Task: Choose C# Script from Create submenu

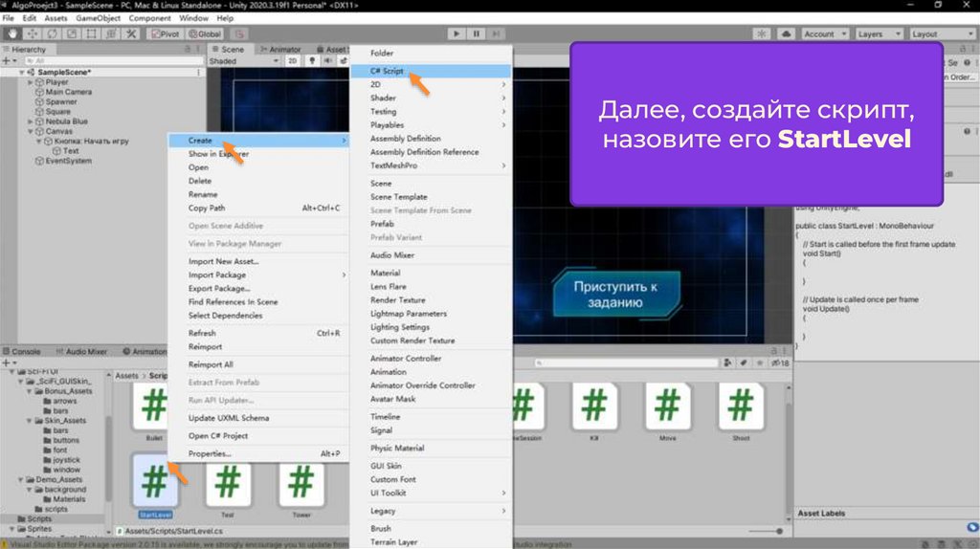Action: pos(432,71)
